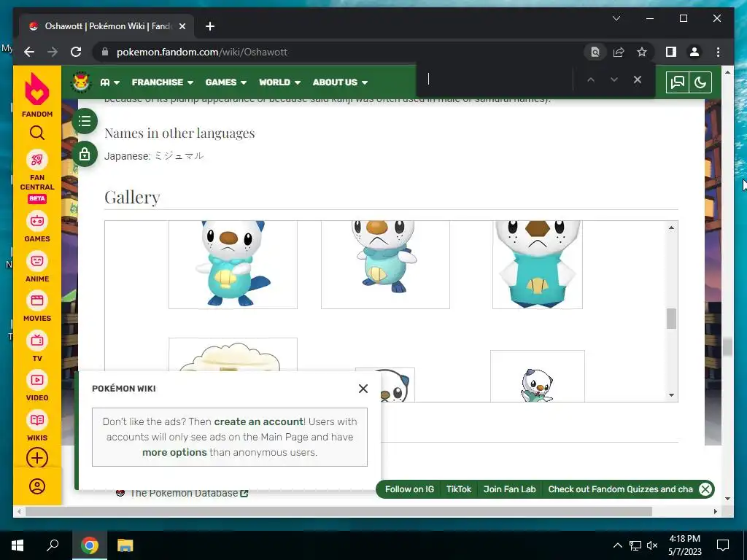Open File Explorer from the taskbar
Screen dimensions: 747x560
[125, 545]
